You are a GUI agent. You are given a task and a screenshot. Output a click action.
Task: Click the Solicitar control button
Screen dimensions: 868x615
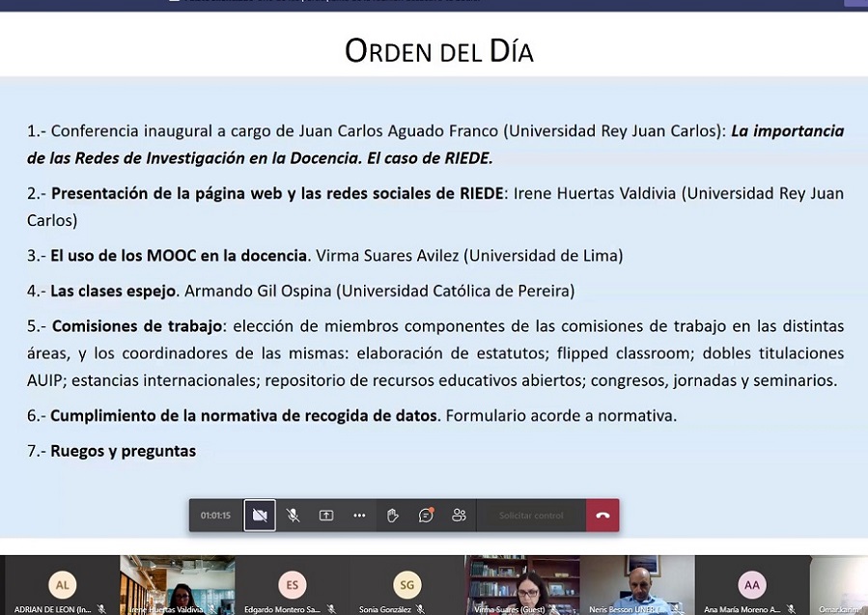(x=531, y=516)
